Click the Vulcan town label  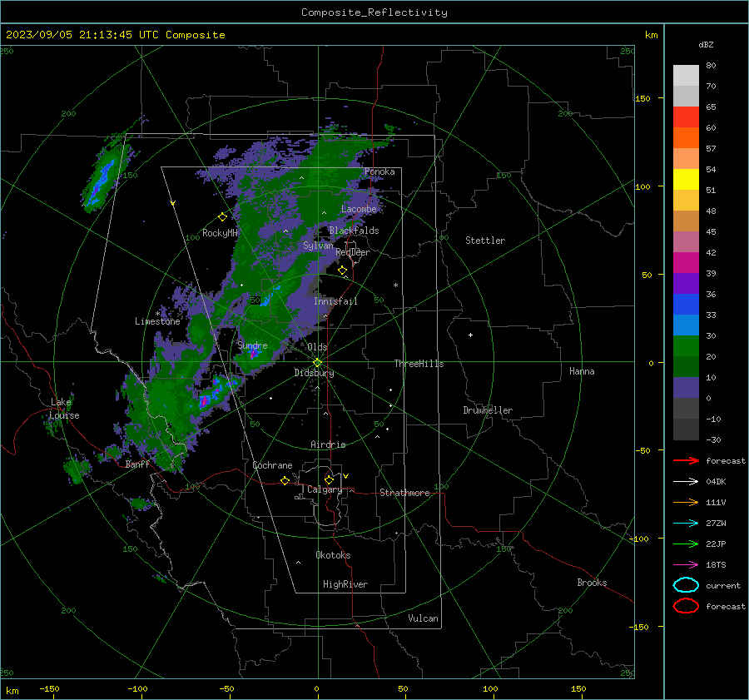pos(424,618)
